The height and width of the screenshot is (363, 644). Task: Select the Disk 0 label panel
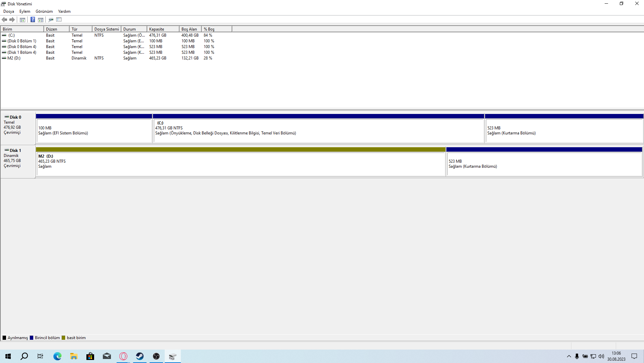pyautogui.click(x=18, y=128)
